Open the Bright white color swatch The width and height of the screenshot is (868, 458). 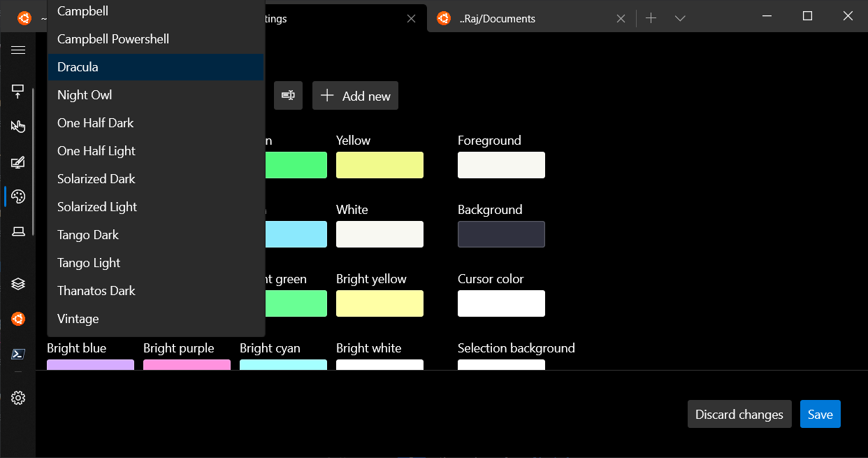(x=379, y=364)
